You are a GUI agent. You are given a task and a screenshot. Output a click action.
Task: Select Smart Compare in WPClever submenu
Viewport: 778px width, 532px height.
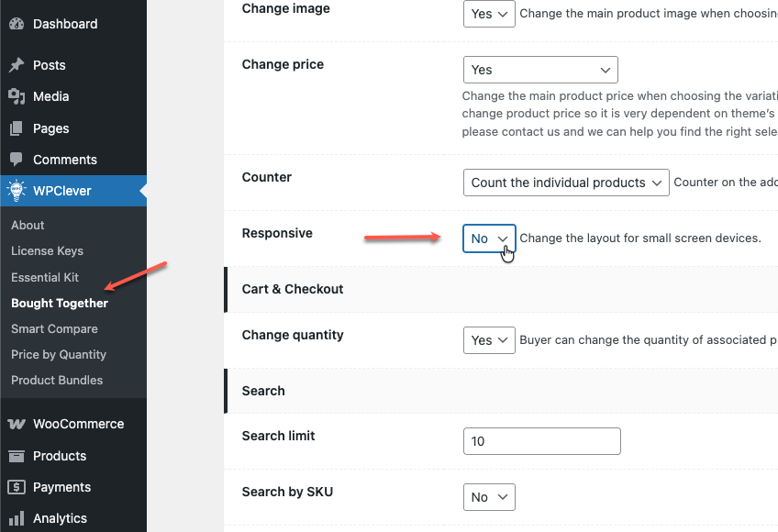coord(54,328)
